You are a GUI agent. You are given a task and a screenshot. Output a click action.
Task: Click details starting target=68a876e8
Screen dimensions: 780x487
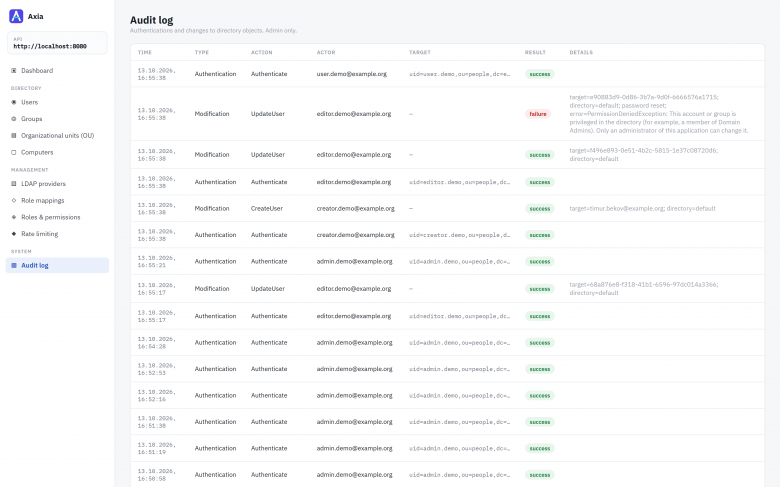644,289
